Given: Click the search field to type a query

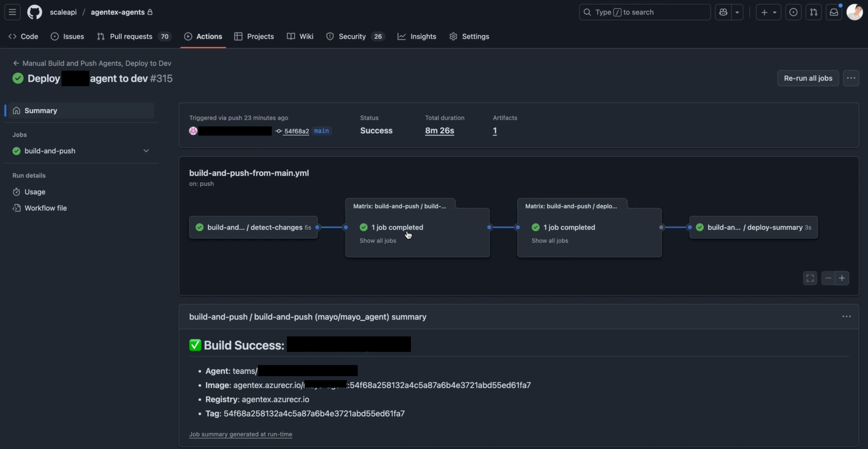Looking at the screenshot, I should 645,12.
